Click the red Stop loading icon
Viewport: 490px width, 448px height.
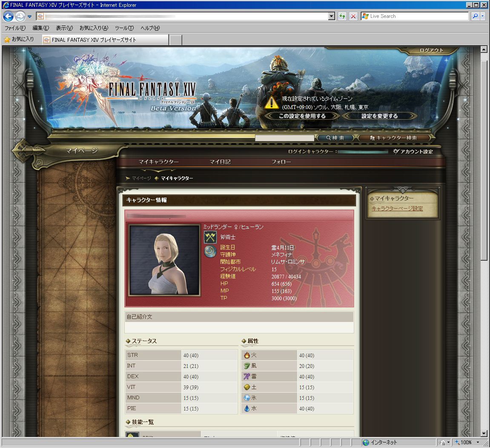[353, 16]
